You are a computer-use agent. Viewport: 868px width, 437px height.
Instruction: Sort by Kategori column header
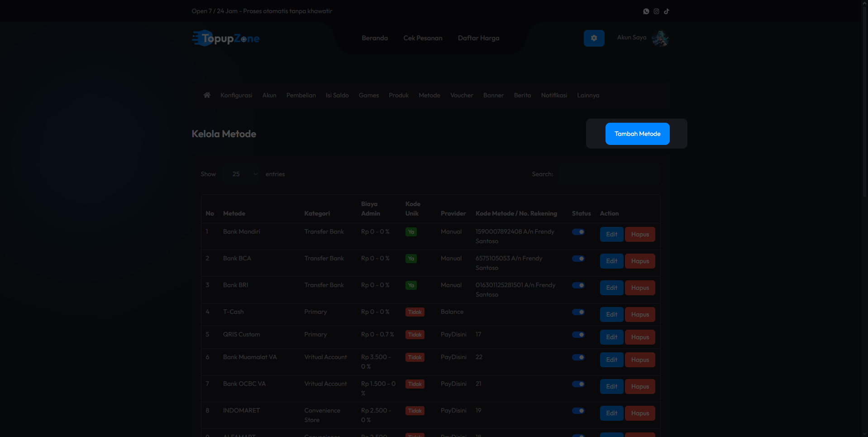click(x=317, y=213)
